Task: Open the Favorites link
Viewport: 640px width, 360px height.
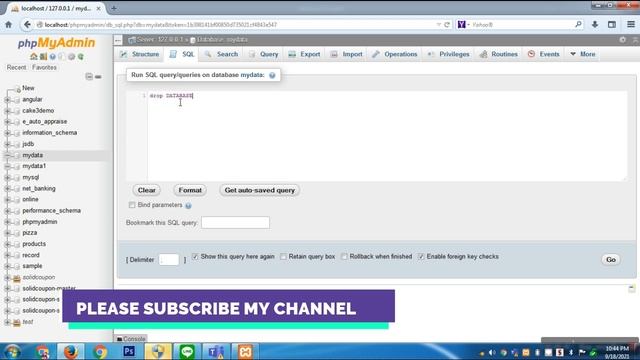Action: (x=44, y=67)
